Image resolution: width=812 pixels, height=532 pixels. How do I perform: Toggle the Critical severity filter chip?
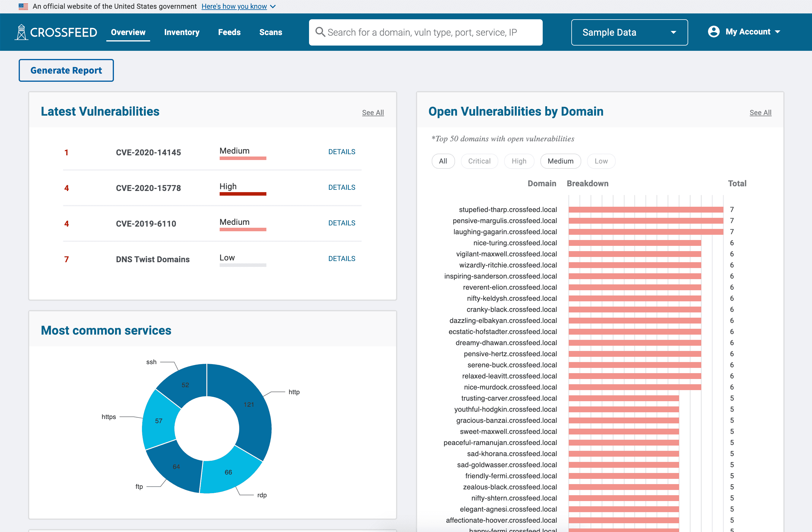coord(479,161)
